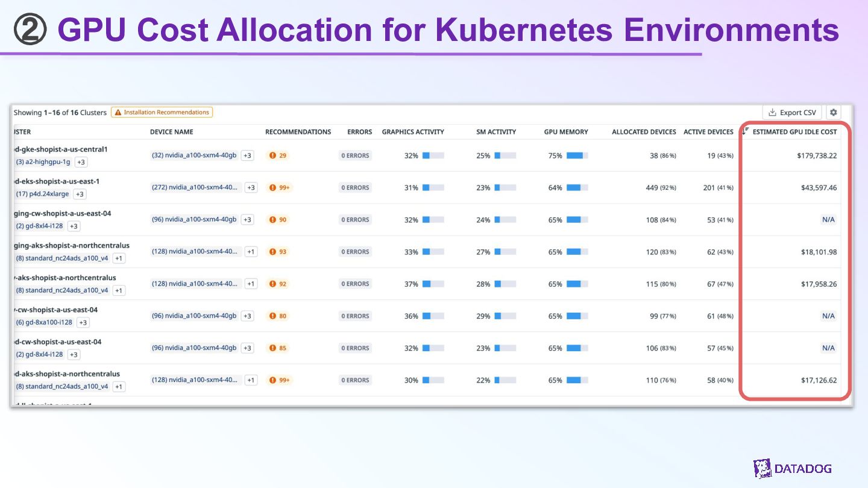Open the 99+ recommendations badge in $43,597.46 row
The image size is (868, 488).
pyautogui.click(x=280, y=187)
